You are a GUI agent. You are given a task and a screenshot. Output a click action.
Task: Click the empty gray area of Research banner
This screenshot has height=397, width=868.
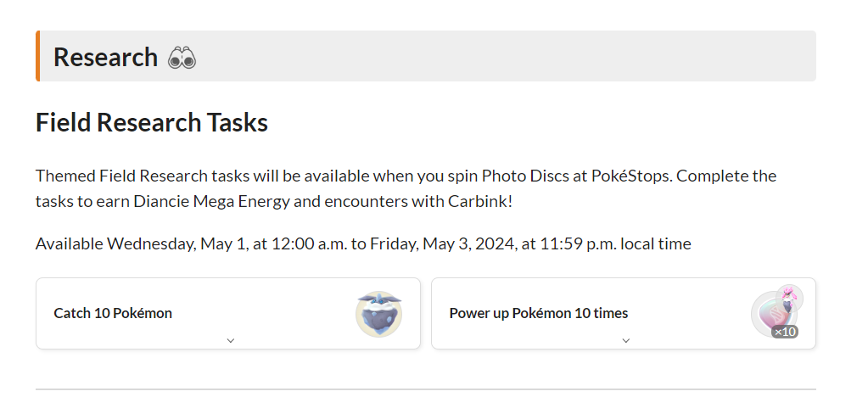[x=498, y=56]
